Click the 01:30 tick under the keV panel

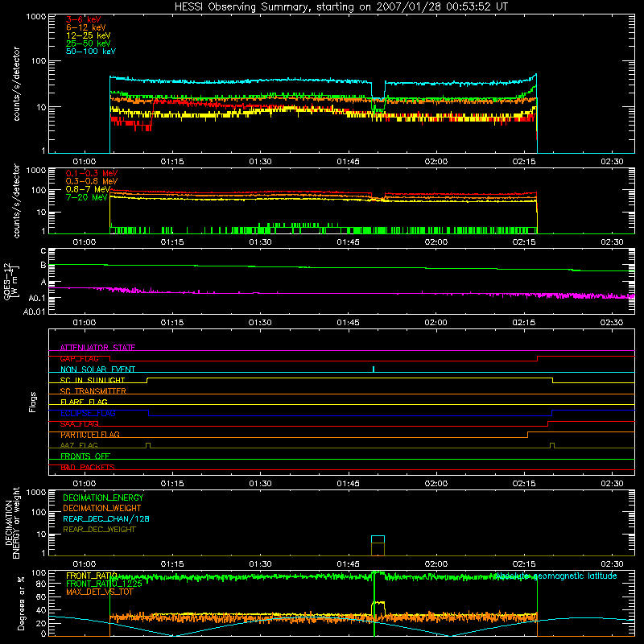260,162
